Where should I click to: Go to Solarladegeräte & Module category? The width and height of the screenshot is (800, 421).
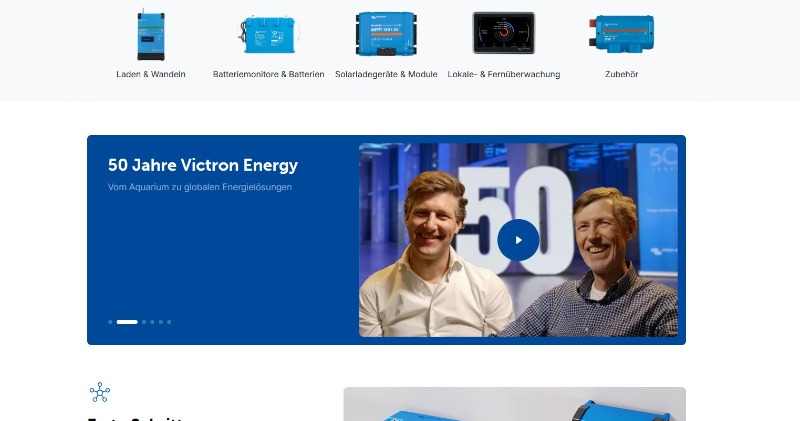[x=386, y=74]
